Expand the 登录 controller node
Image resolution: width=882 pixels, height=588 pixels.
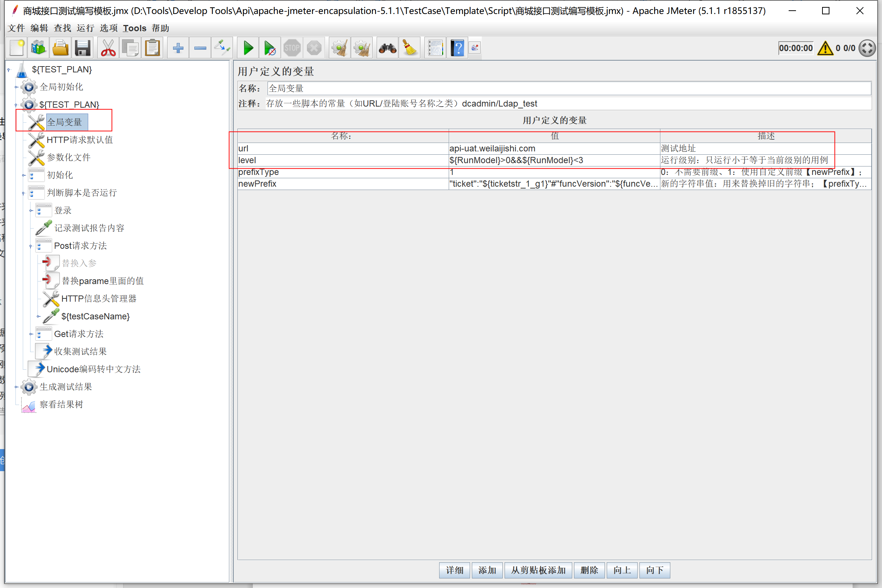click(x=31, y=211)
